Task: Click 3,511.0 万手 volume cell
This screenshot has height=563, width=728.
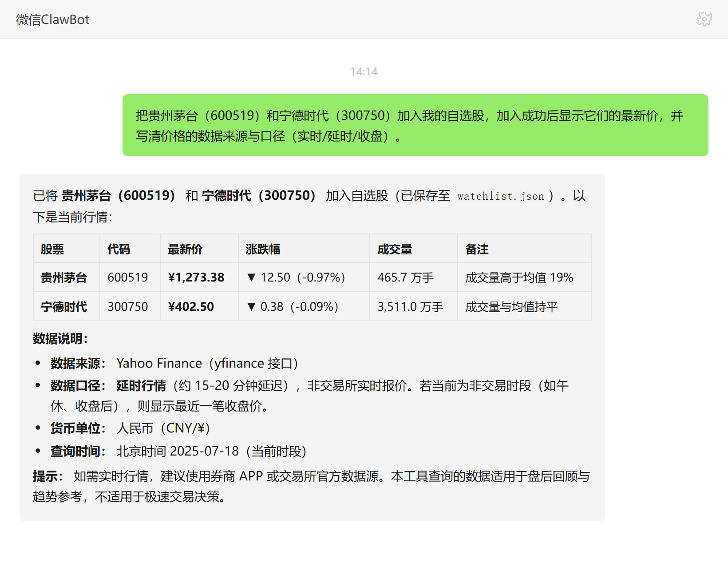Action: pos(414,306)
